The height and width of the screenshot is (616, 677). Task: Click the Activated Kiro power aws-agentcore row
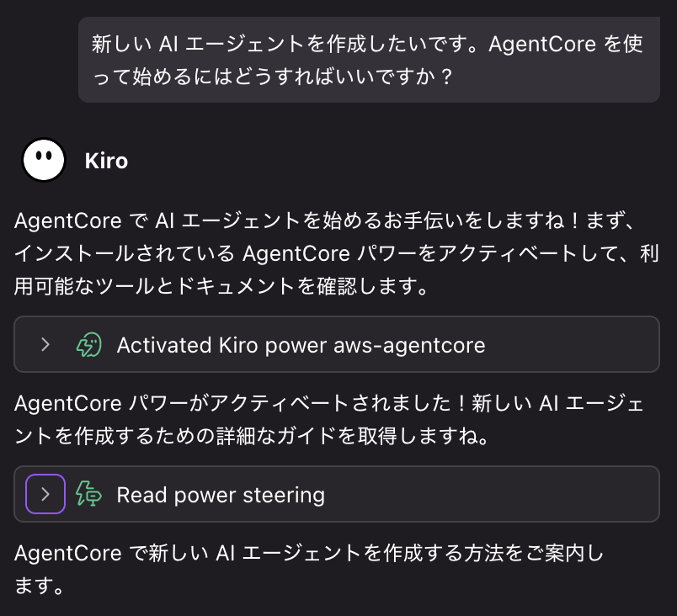337,344
